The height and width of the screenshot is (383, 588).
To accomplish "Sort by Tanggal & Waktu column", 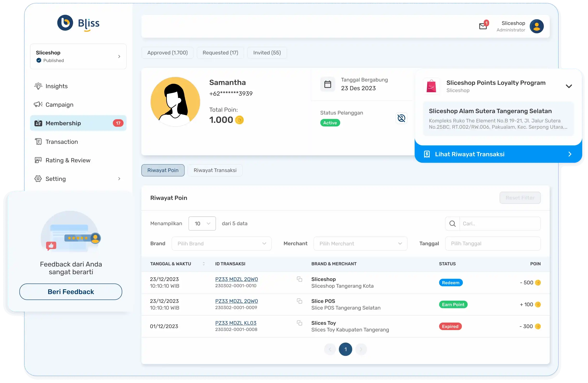I will coord(203,264).
